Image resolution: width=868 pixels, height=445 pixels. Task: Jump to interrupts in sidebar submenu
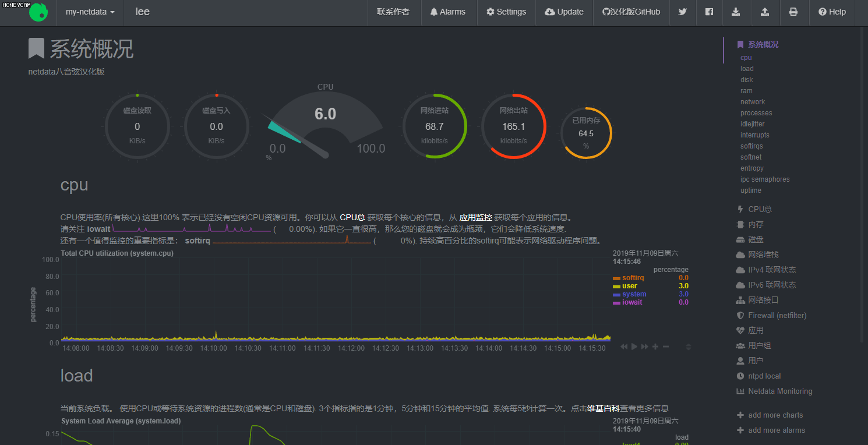click(755, 135)
